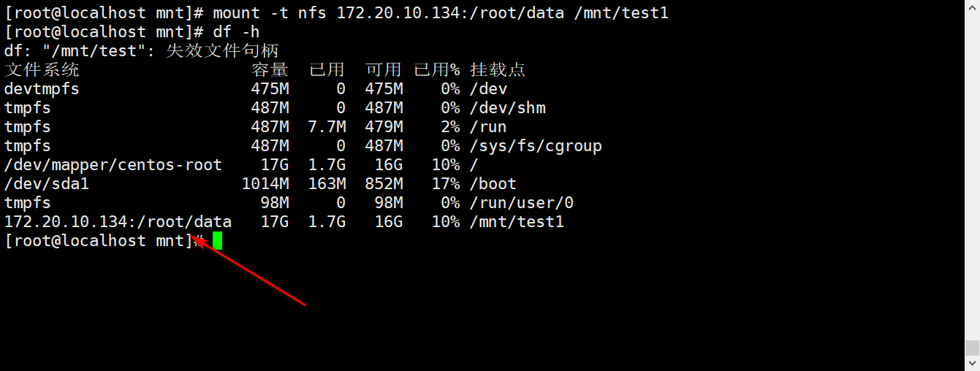Screen dimensions: 980x371
Task: Click the 'df -h' command text
Action: pyautogui.click(x=236, y=32)
